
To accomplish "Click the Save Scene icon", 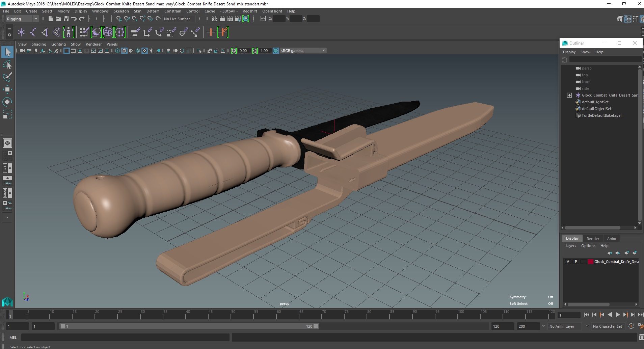I will (66, 19).
